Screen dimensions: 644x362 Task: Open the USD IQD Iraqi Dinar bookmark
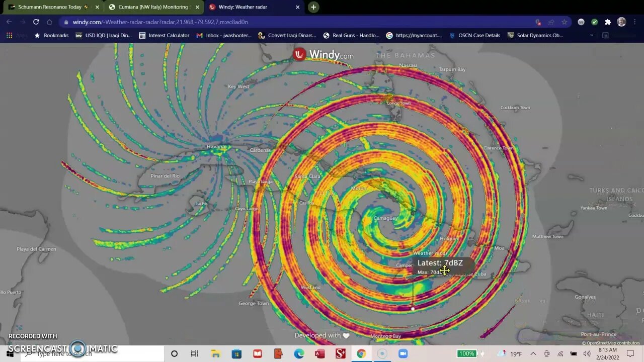coord(104,36)
